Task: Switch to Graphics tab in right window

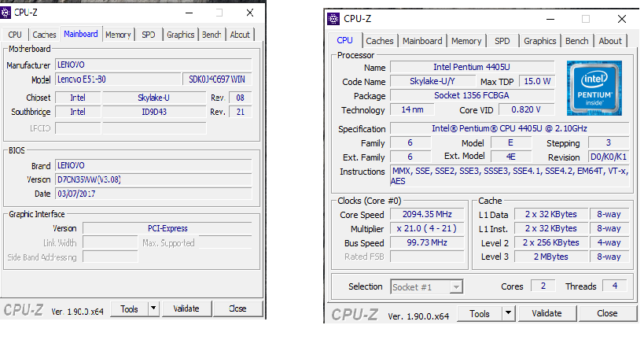Action: tap(539, 41)
